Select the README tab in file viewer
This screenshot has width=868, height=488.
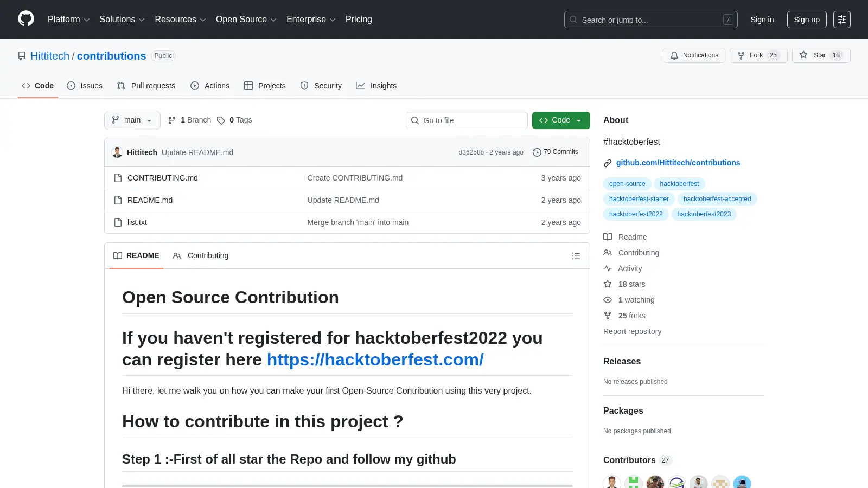tap(136, 256)
